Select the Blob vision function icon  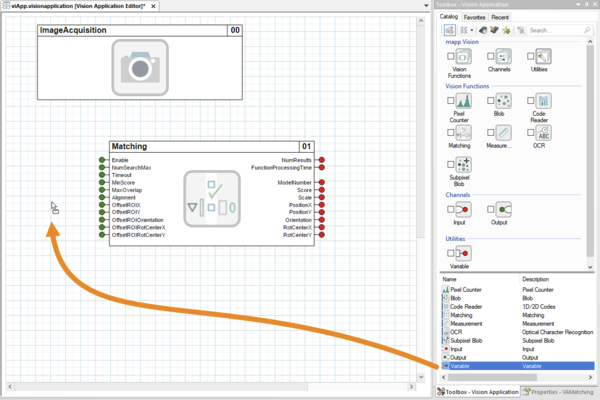[x=503, y=102]
